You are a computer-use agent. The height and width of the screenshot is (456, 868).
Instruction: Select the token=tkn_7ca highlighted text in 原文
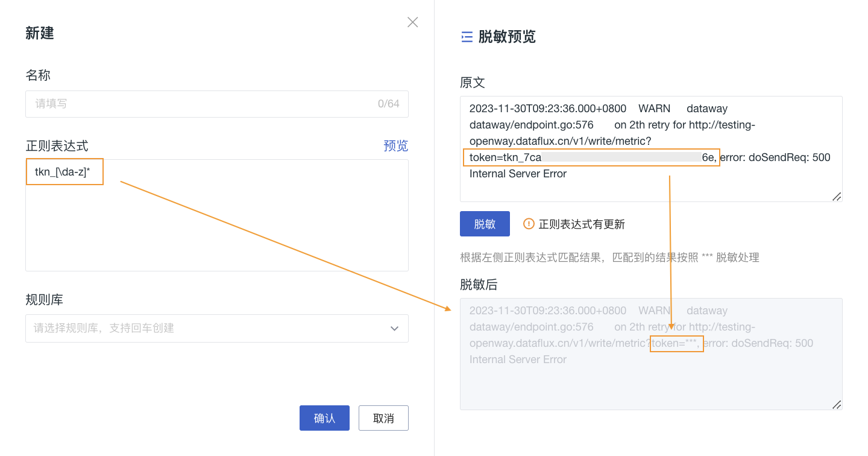tap(505, 157)
